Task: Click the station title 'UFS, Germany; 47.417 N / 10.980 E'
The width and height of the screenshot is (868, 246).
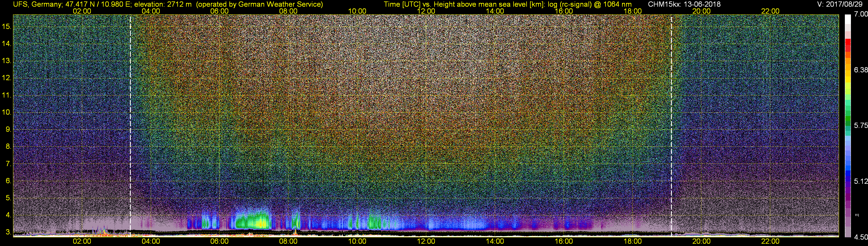Action: tap(71, 4)
